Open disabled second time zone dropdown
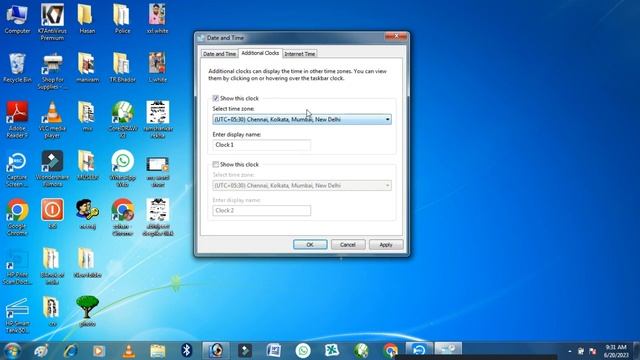 302,185
